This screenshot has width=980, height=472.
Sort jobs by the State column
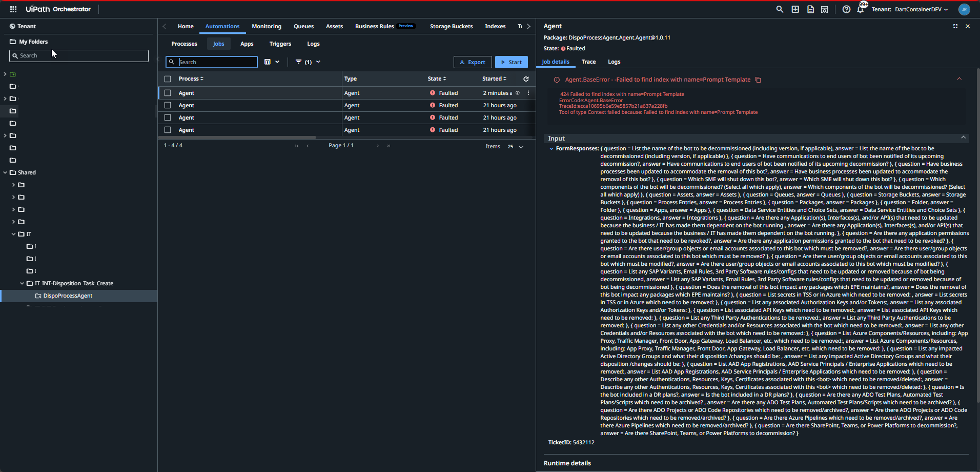(437, 79)
